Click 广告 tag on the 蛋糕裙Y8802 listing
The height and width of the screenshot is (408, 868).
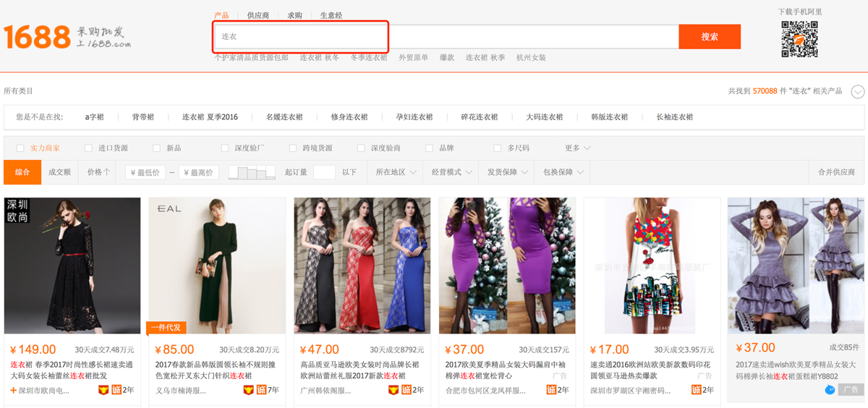(851, 390)
